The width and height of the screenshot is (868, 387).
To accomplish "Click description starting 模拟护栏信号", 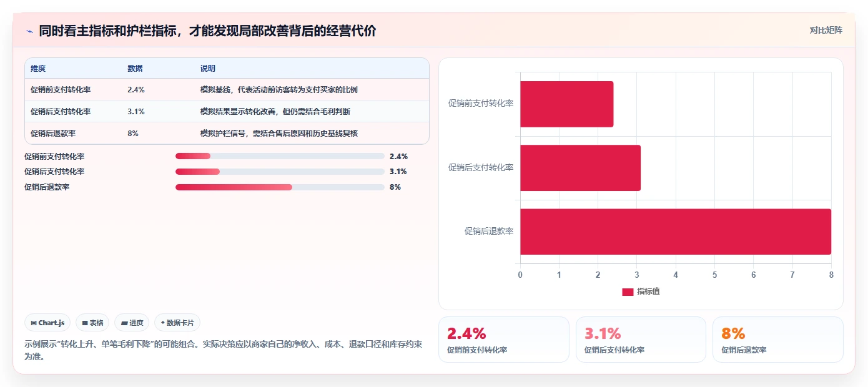I will tap(279, 134).
